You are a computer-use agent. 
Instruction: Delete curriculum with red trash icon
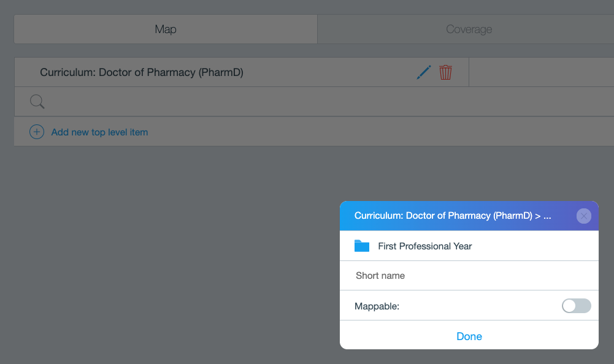pyautogui.click(x=445, y=72)
